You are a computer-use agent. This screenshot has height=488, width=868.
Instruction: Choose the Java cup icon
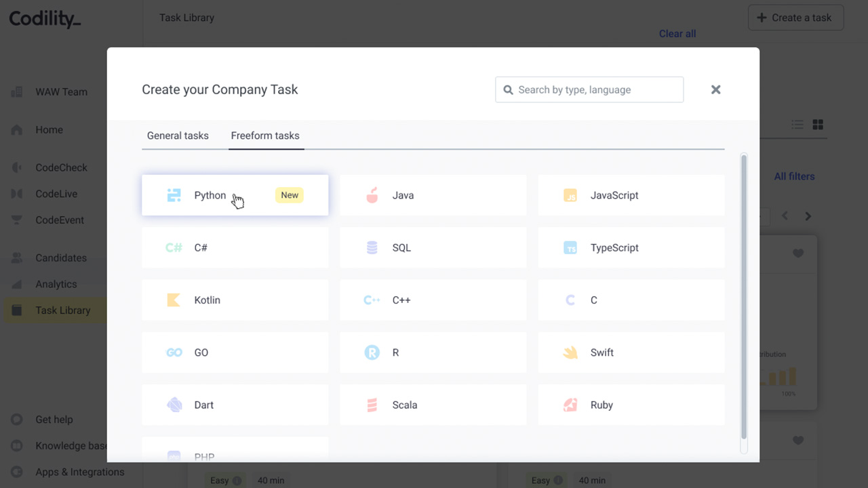pyautogui.click(x=372, y=195)
